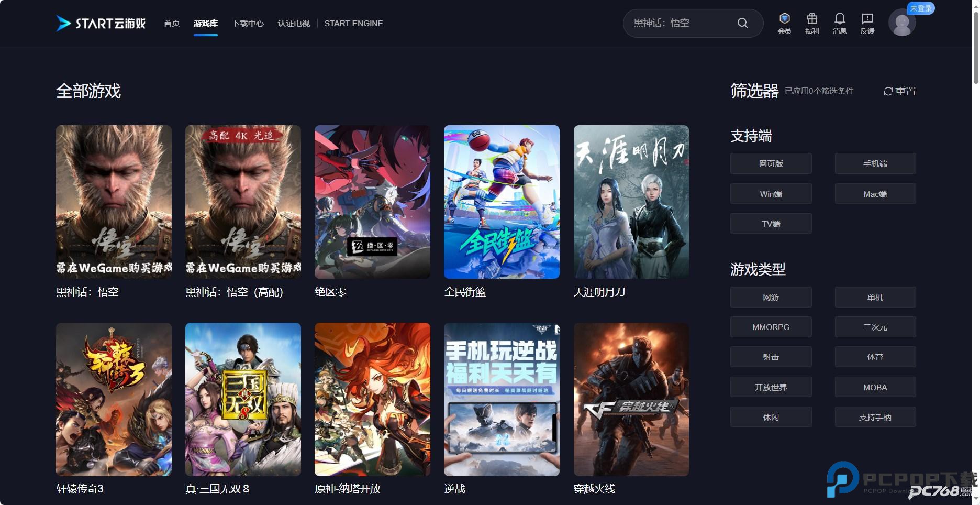Image resolution: width=980 pixels, height=505 pixels.
Task: Click the refresh icon beside 重置
Action: tap(887, 91)
